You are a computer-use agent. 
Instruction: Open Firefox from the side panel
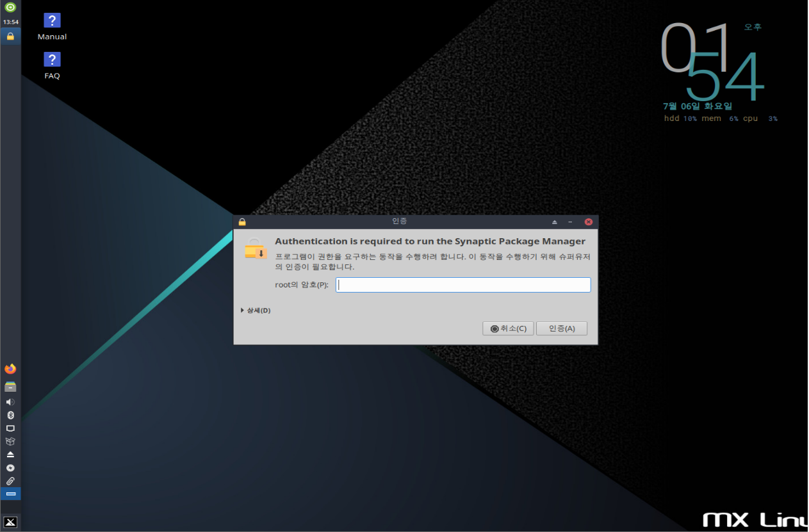pos(10,369)
